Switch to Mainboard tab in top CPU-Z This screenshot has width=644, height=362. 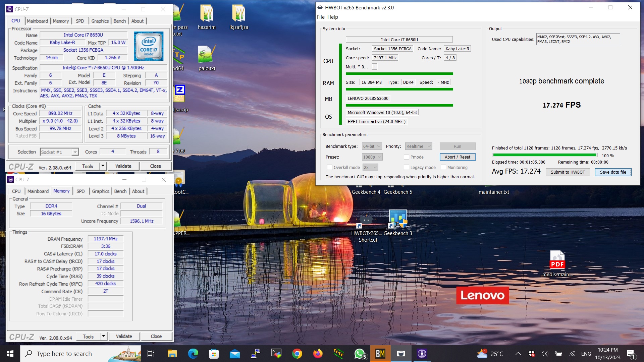point(37,21)
